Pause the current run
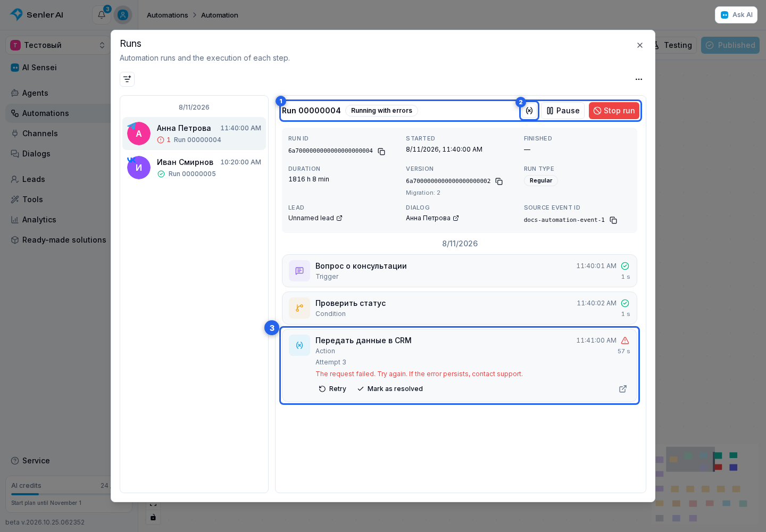 click(563, 111)
